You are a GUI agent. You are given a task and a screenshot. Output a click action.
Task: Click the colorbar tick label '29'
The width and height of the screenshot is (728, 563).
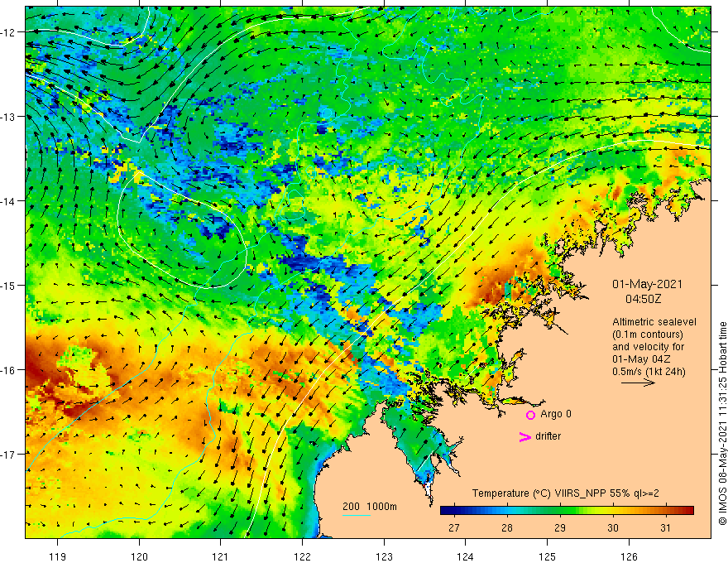click(560, 527)
